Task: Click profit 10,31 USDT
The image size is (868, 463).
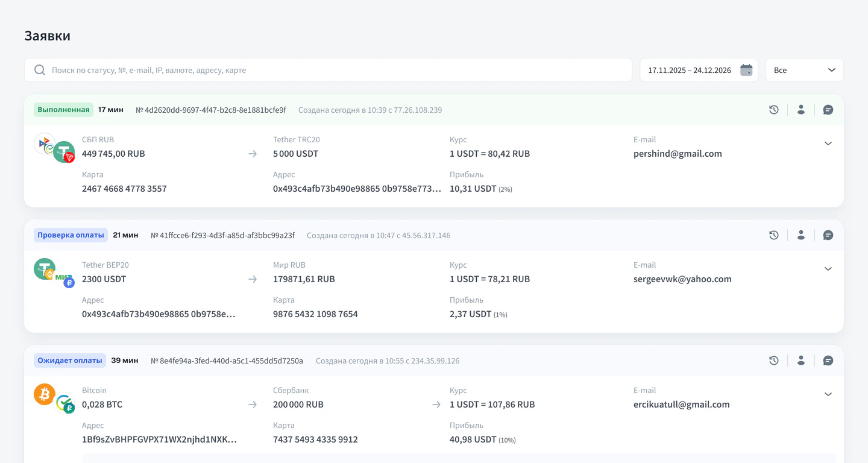Action: pos(473,189)
